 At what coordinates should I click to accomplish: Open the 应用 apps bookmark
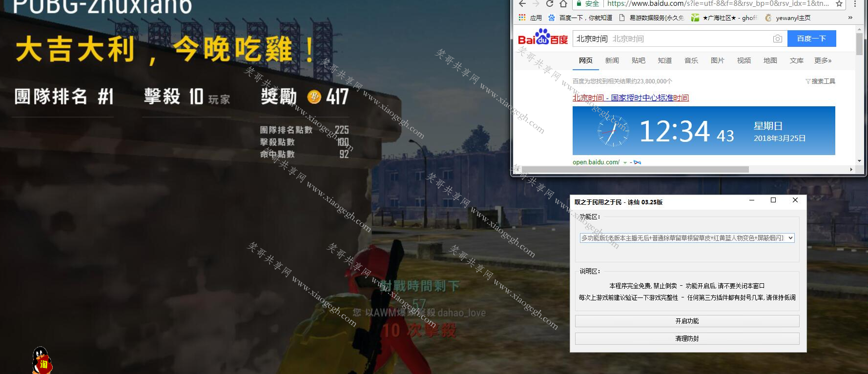tap(530, 18)
